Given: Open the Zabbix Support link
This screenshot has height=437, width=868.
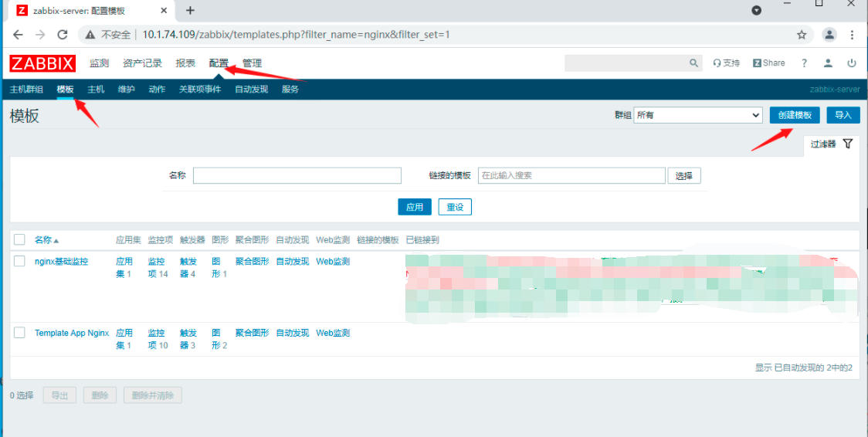Looking at the screenshot, I should (x=726, y=63).
